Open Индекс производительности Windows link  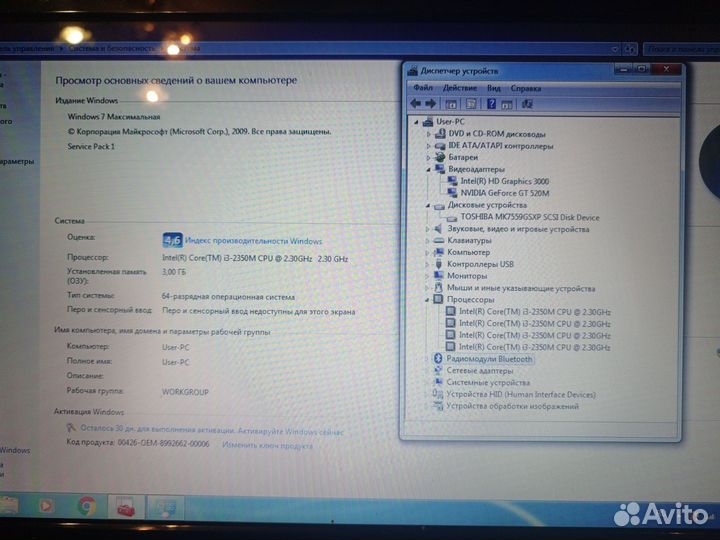pos(253,242)
